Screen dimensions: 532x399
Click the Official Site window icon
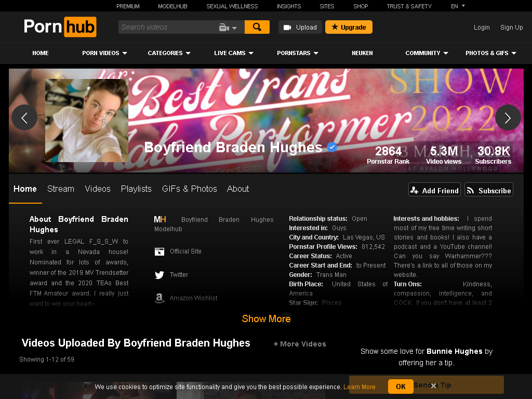click(159, 251)
